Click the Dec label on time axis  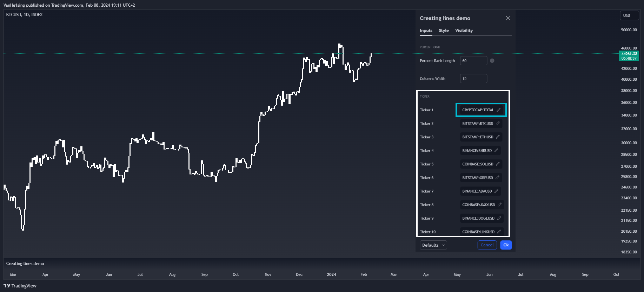click(x=299, y=274)
